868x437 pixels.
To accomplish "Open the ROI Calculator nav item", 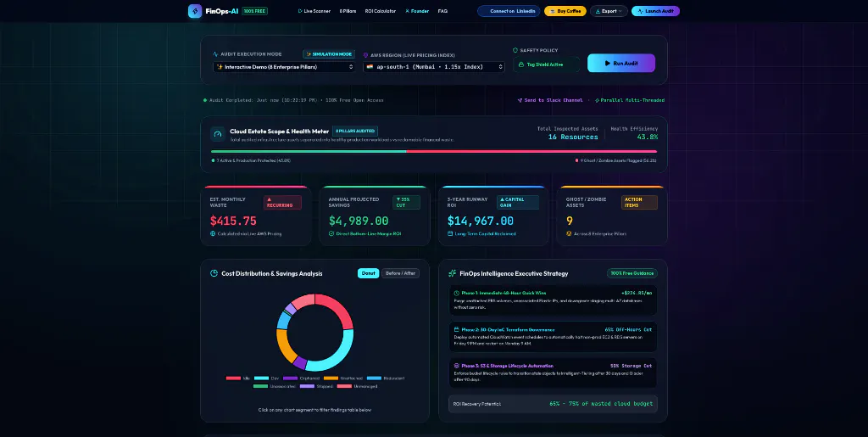I will [381, 11].
